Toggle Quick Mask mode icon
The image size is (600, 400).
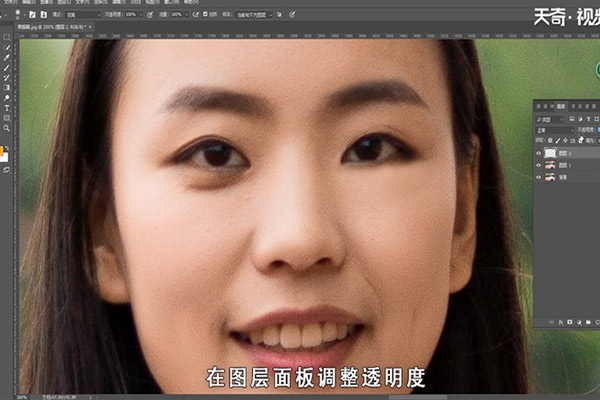tap(7, 170)
